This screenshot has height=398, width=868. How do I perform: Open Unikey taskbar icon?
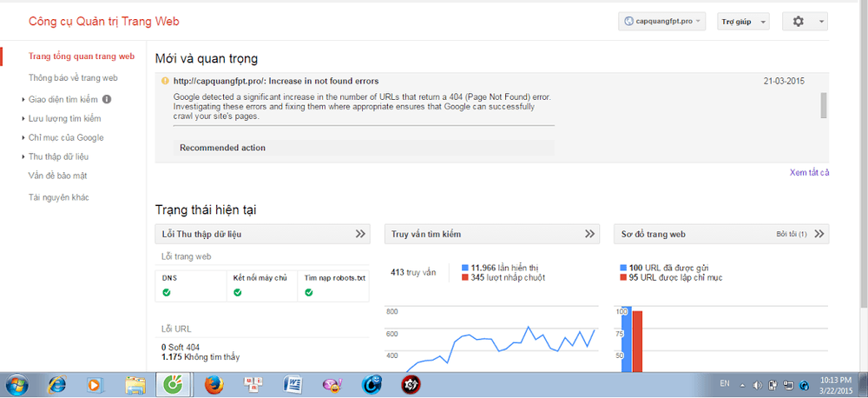[x=254, y=384]
